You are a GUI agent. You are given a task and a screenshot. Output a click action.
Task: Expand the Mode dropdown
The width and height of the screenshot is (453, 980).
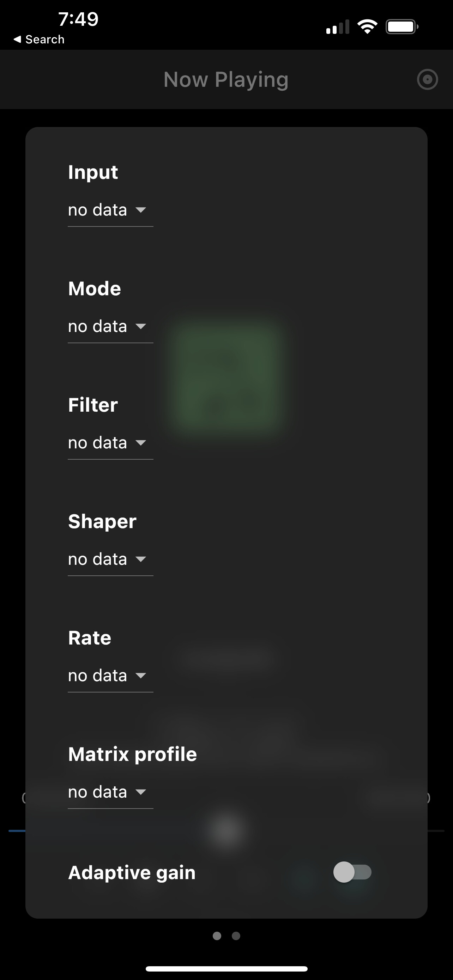point(110,327)
